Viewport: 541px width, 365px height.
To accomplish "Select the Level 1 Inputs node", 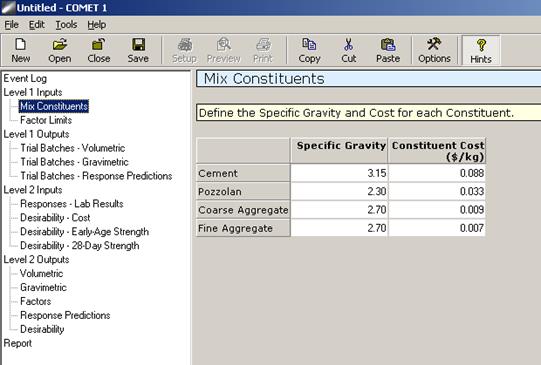I will point(33,92).
